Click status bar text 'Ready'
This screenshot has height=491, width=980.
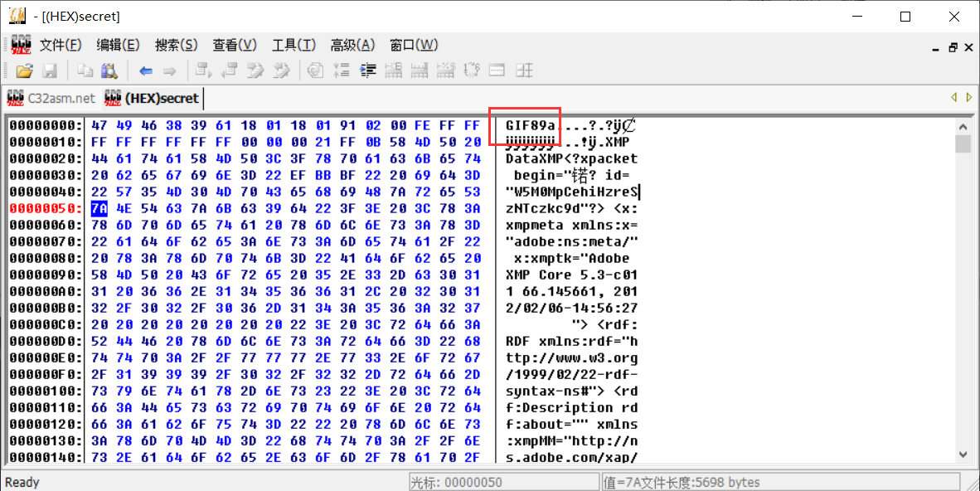pyautogui.click(x=22, y=482)
